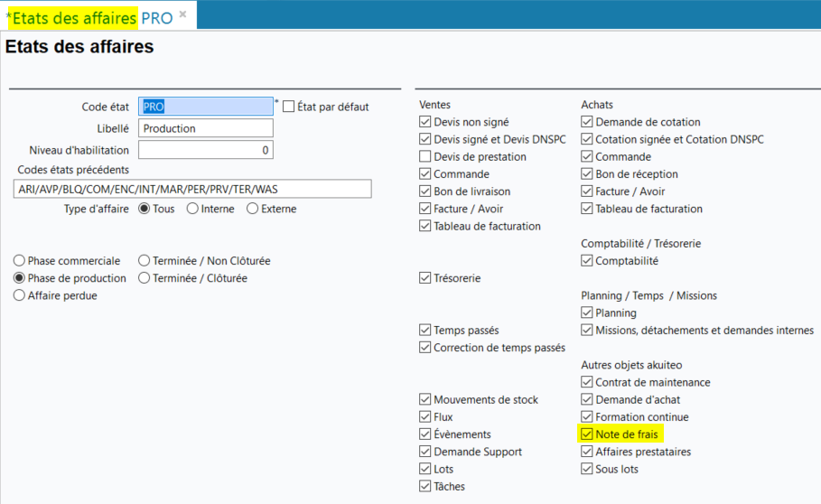Click the Libellé field containing Production
The image size is (821, 504).
point(206,128)
